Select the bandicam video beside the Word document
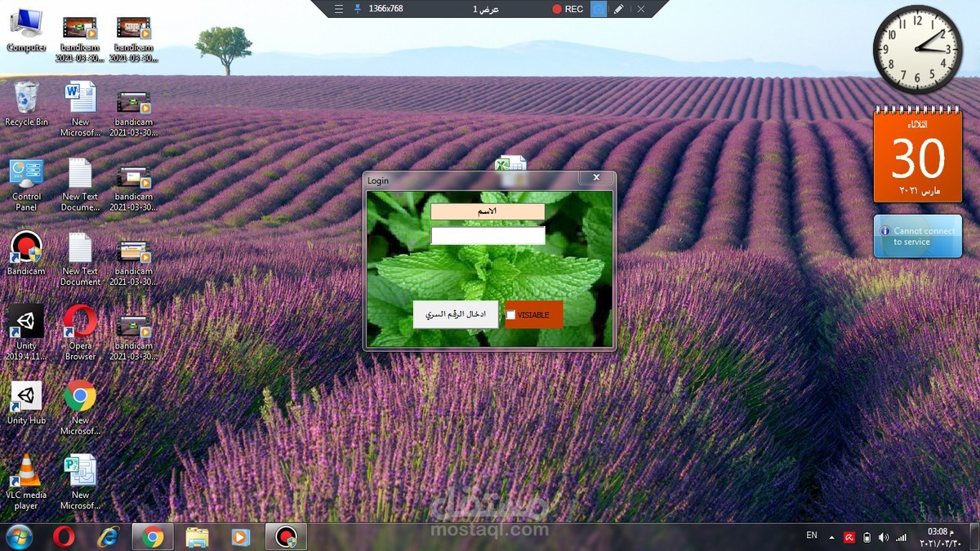Viewport: 980px width, 551px height. [x=133, y=113]
